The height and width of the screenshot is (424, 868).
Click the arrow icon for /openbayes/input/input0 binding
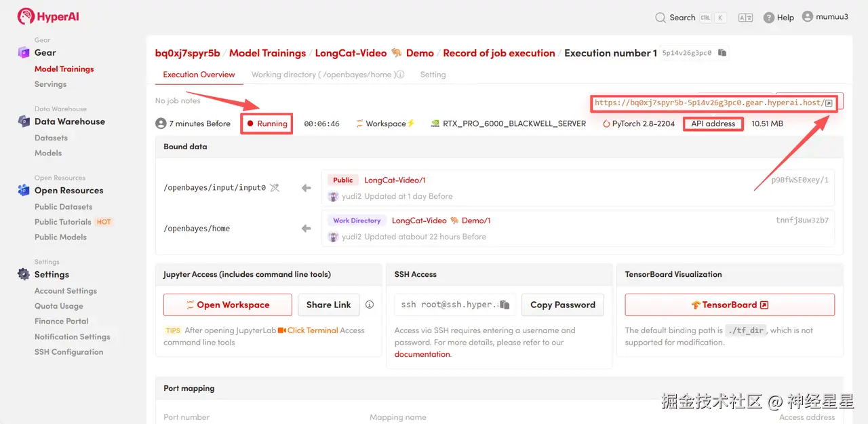pyautogui.click(x=306, y=188)
